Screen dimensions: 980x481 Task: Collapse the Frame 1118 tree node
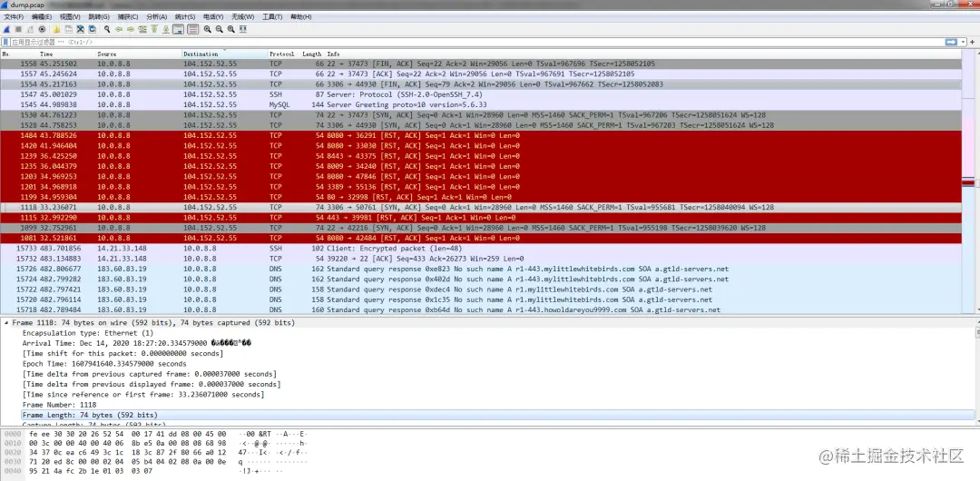point(6,323)
